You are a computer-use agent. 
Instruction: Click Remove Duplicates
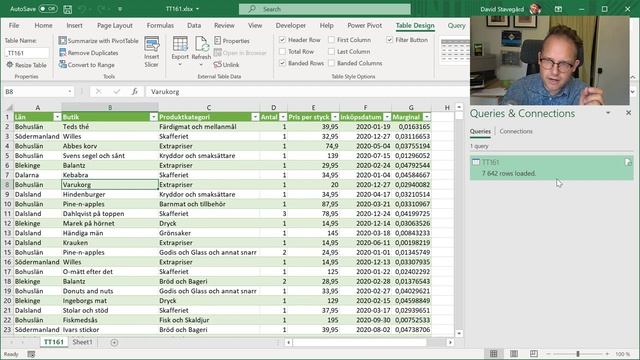[x=89, y=53]
